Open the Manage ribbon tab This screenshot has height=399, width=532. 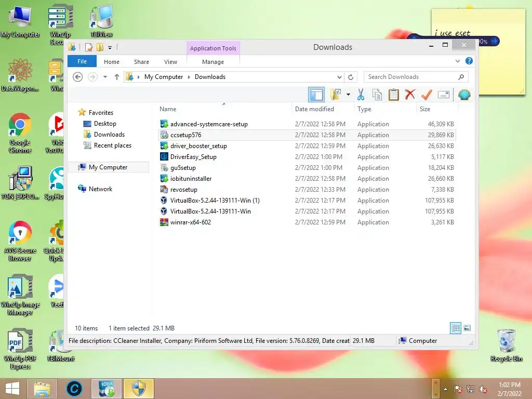pos(213,62)
